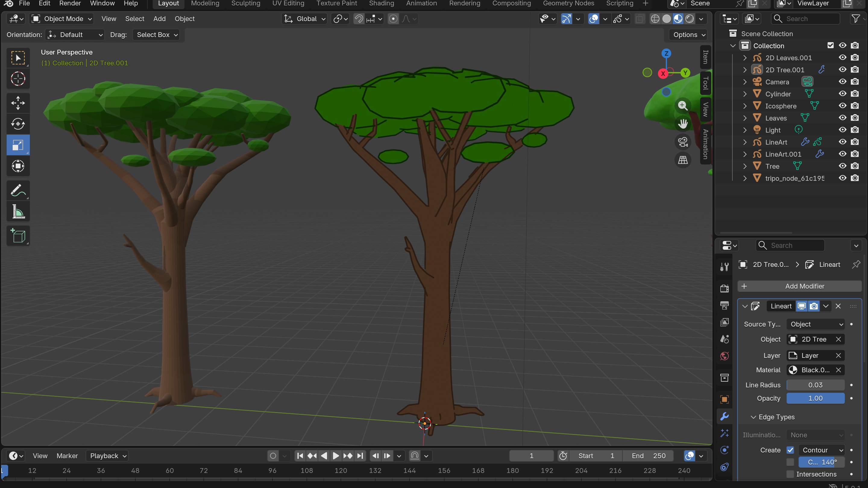
Task: Open the viewport Options dropdown
Action: click(x=688, y=35)
